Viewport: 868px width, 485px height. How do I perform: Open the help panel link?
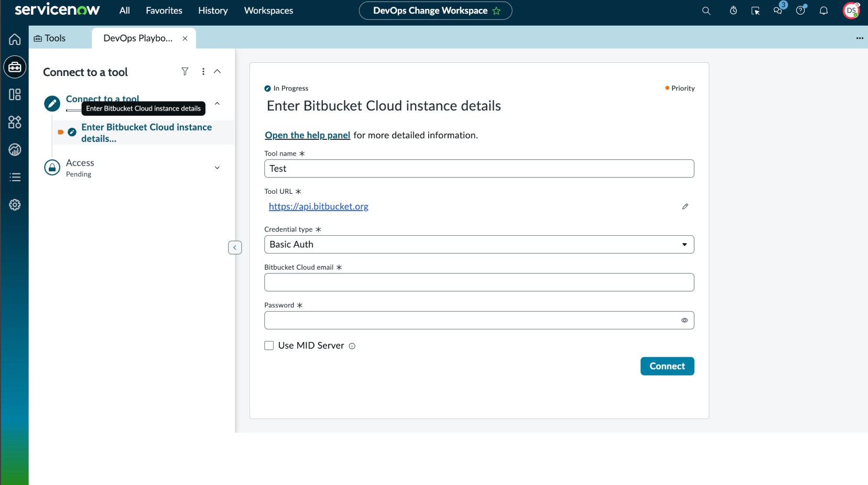(x=308, y=135)
